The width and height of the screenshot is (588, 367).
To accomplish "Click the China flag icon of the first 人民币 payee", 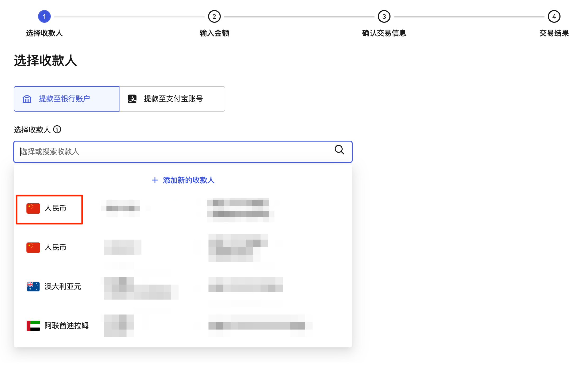I will pyautogui.click(x=33, y=208).
